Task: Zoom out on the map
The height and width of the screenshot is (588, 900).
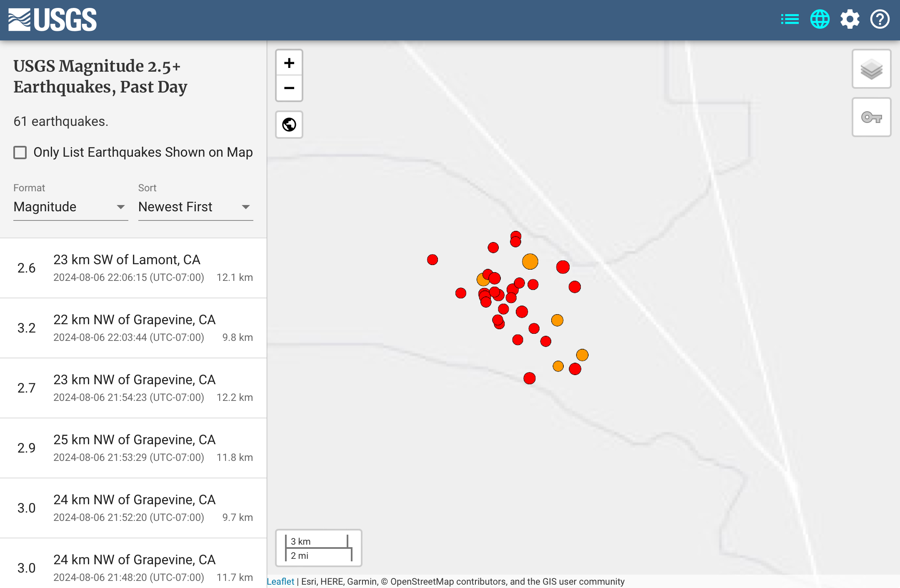Action: click(x=289, y=88)
